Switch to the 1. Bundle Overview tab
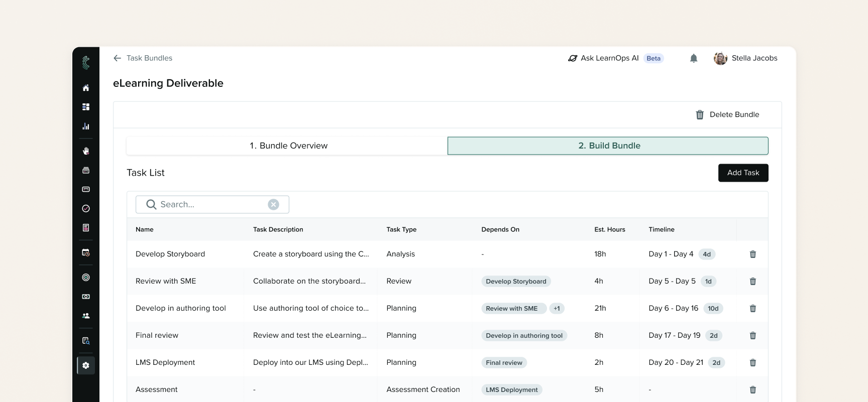Screen dimensions: 868x402 click(x=287, y=146)
